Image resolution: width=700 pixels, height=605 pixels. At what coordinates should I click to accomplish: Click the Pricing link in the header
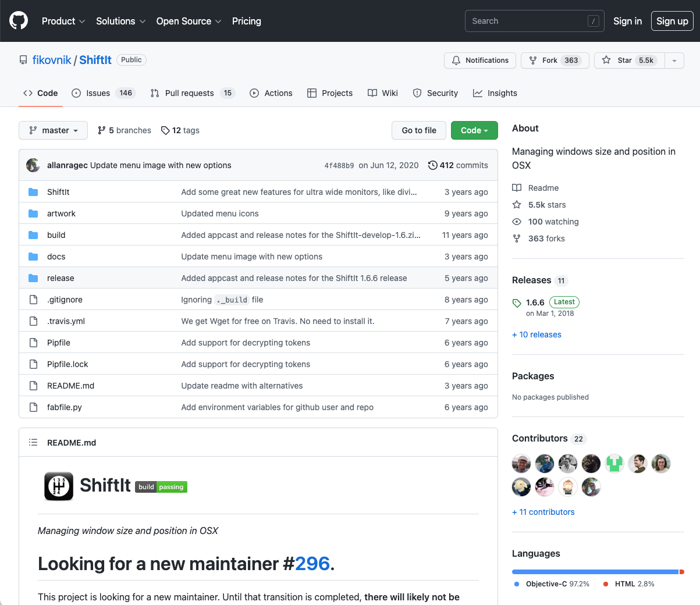click(x=247, y=21)
